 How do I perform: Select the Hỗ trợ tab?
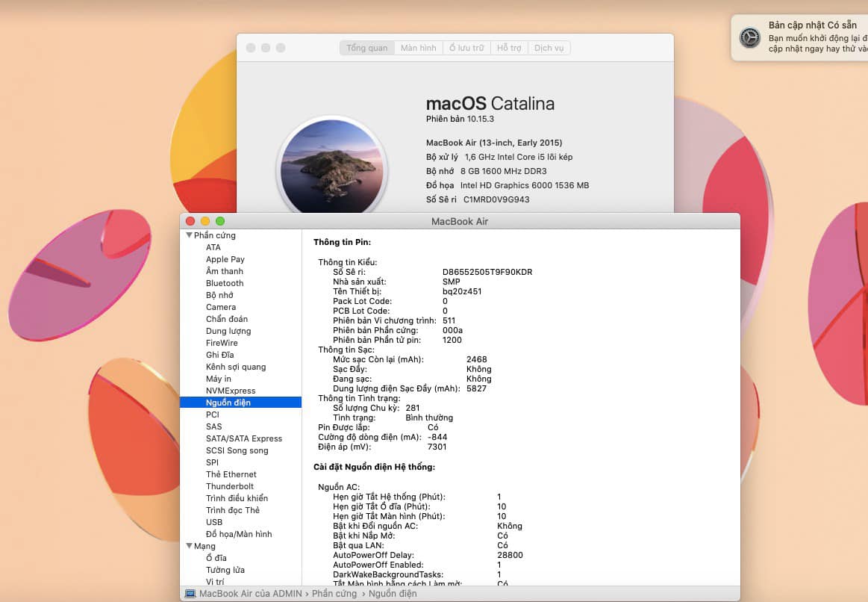[x=509, y=48]
